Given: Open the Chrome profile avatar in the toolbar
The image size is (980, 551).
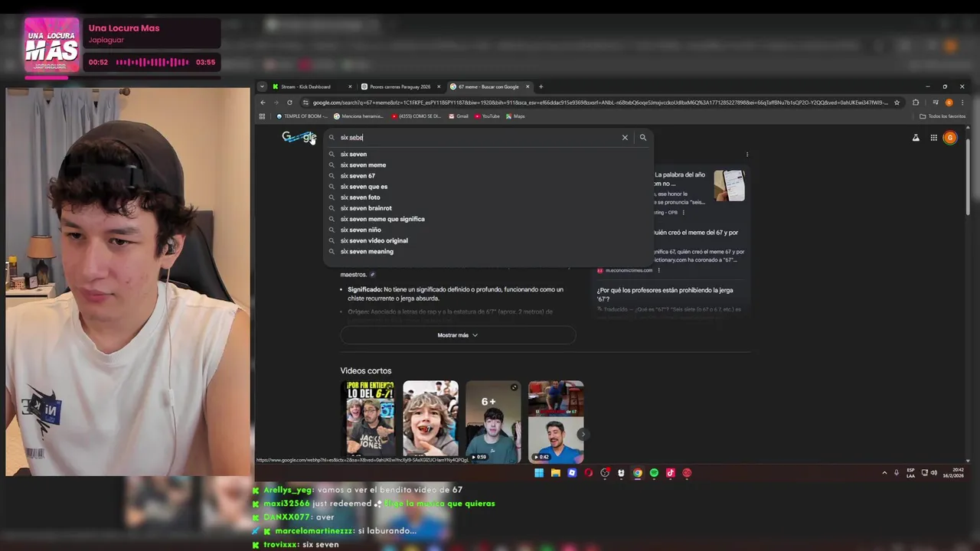Looking at the screenshot, I should pyautogui.click(x=949, y=103).
